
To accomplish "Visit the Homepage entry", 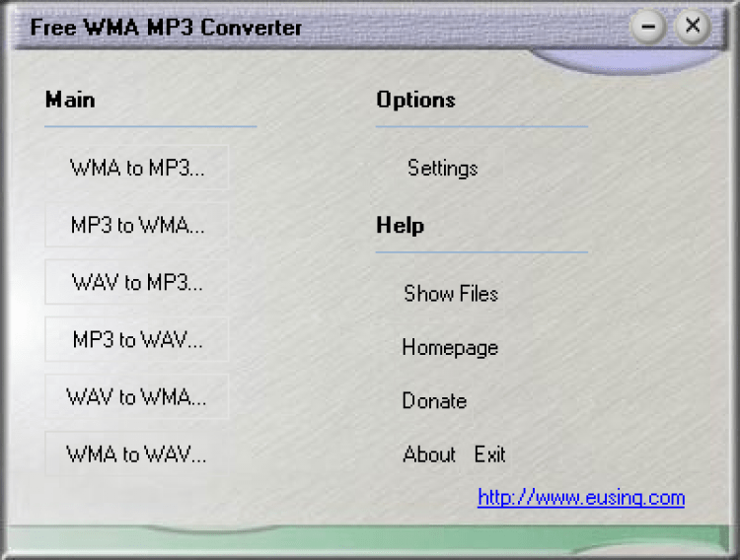I will (x=450, y=348).
